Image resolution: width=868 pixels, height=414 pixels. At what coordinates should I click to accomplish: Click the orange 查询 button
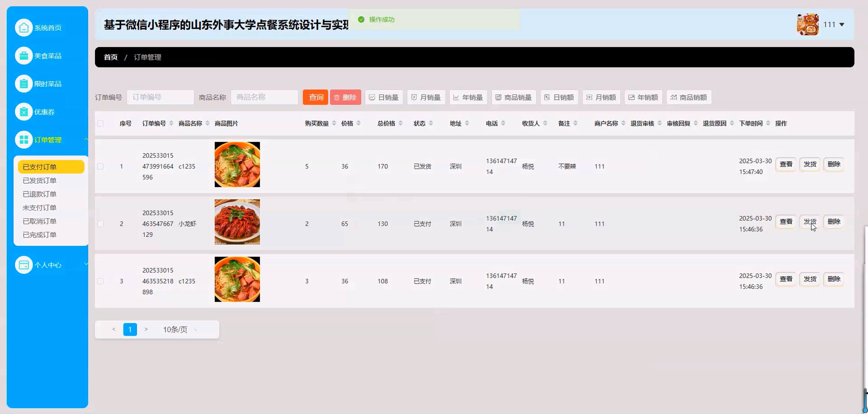pos(315,97)
